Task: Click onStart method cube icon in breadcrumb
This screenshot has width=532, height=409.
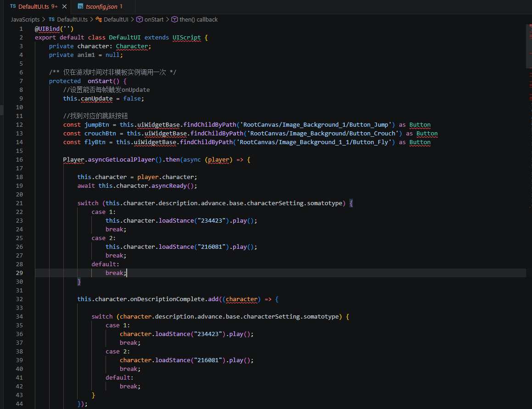Action: [140, 20]
